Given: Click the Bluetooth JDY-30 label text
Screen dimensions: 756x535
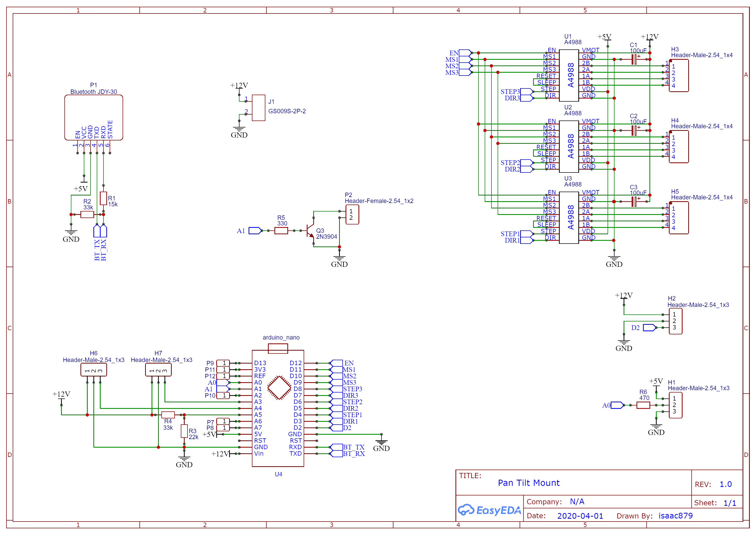Looking at the screenshot, I should (94, 92).
